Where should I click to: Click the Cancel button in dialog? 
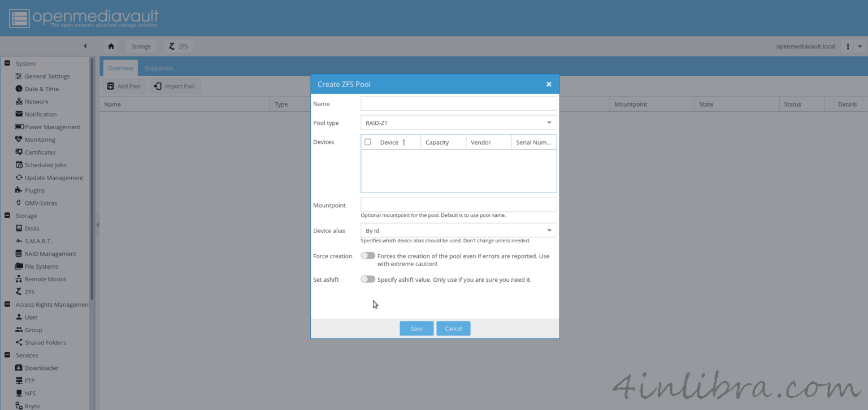(x=453, y=329)
